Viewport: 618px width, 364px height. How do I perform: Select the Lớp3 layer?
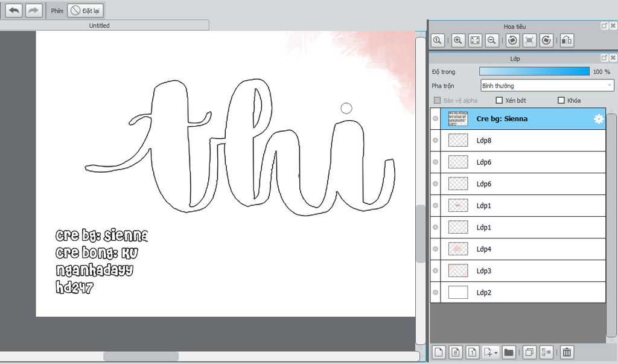523,270
